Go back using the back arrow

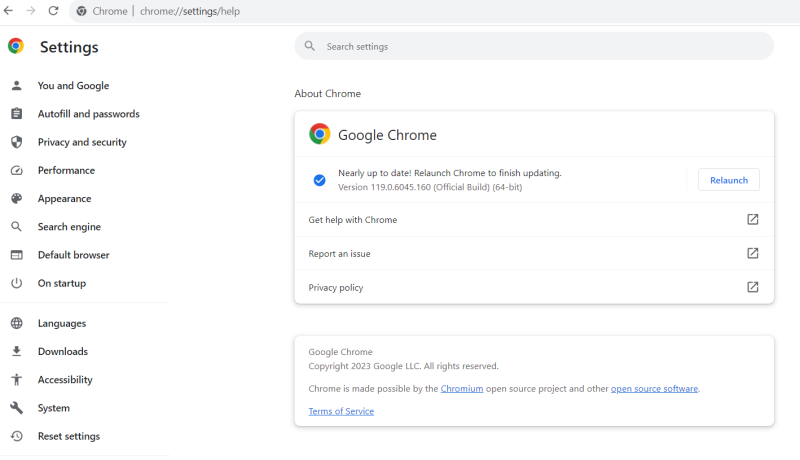click(x=9, y=11)
